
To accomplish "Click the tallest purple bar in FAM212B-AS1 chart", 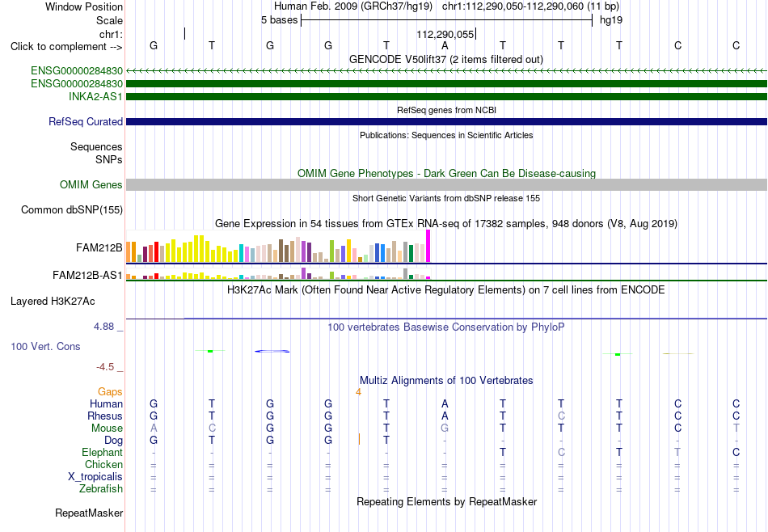I will [x=304, y=273].
